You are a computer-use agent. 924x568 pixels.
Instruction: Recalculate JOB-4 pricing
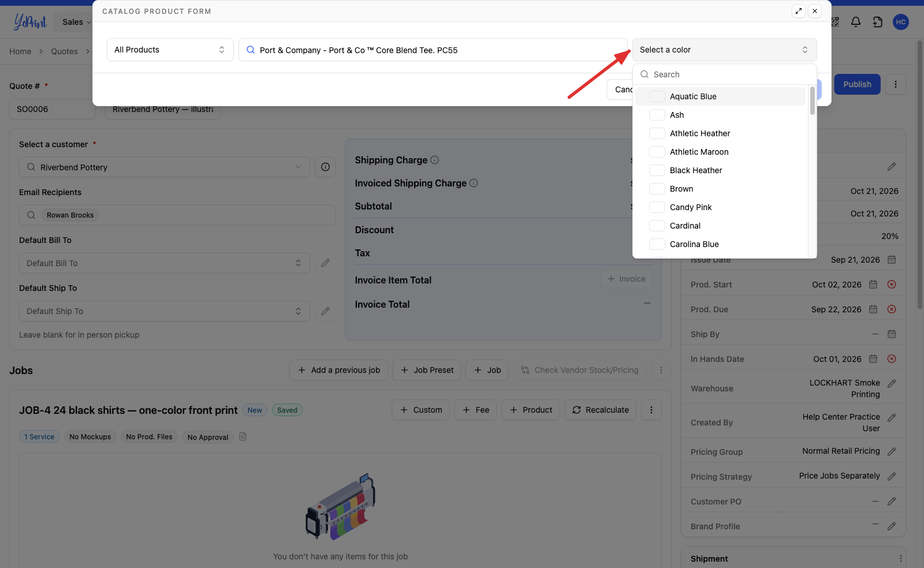point(601,410)
